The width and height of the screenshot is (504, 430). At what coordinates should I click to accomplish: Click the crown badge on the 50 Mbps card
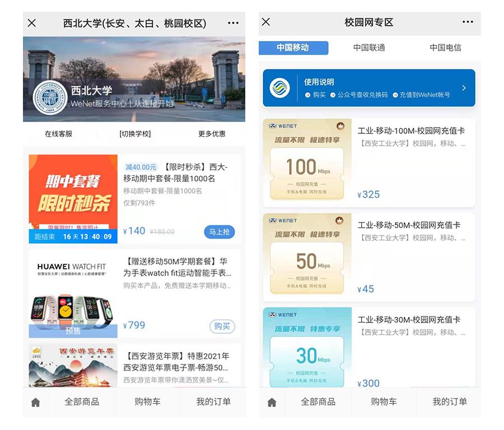(x=339, y=221)
